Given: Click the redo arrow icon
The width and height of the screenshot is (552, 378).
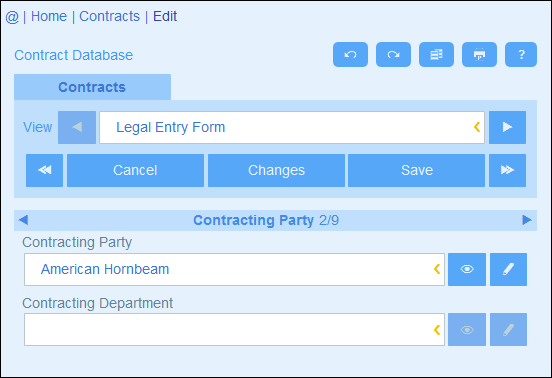Looking at the screenshot, I should 393,55.
